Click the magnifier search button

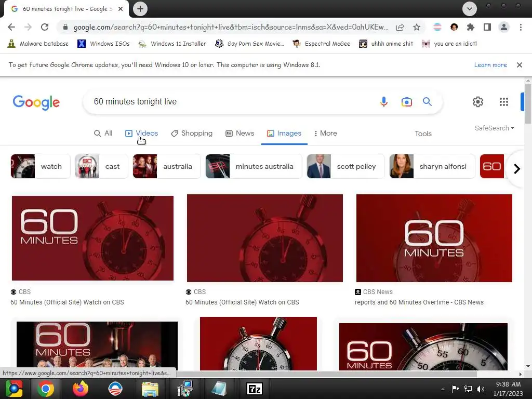coord(427,101)
